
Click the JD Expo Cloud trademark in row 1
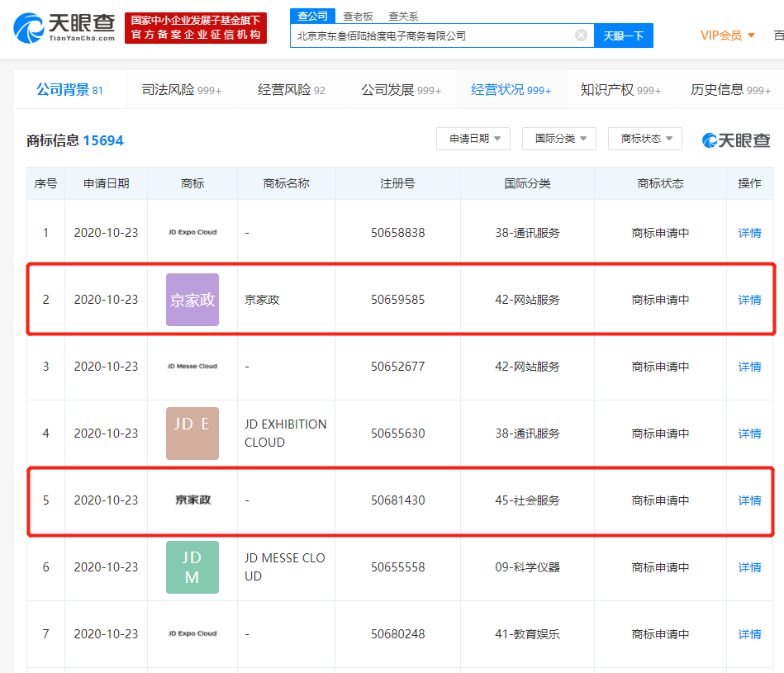[192, 232]
